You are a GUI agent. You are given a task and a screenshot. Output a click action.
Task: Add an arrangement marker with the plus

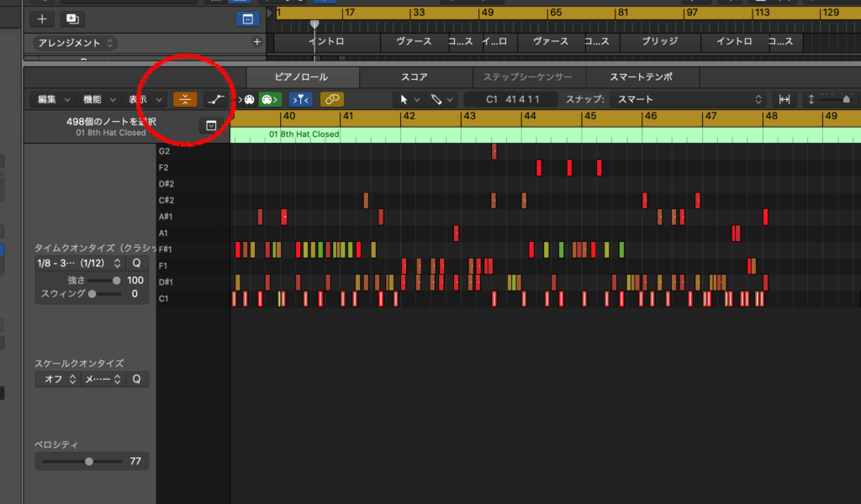point(257,42)
